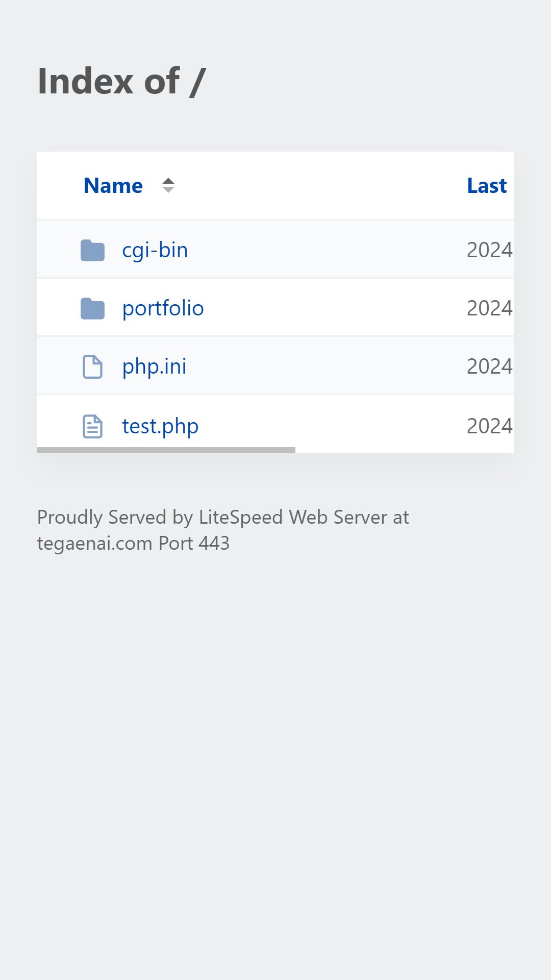The height and width of the screenshot is (980, 551).
Task: Open the cgi-bin directory link
Action: (155, 250)
